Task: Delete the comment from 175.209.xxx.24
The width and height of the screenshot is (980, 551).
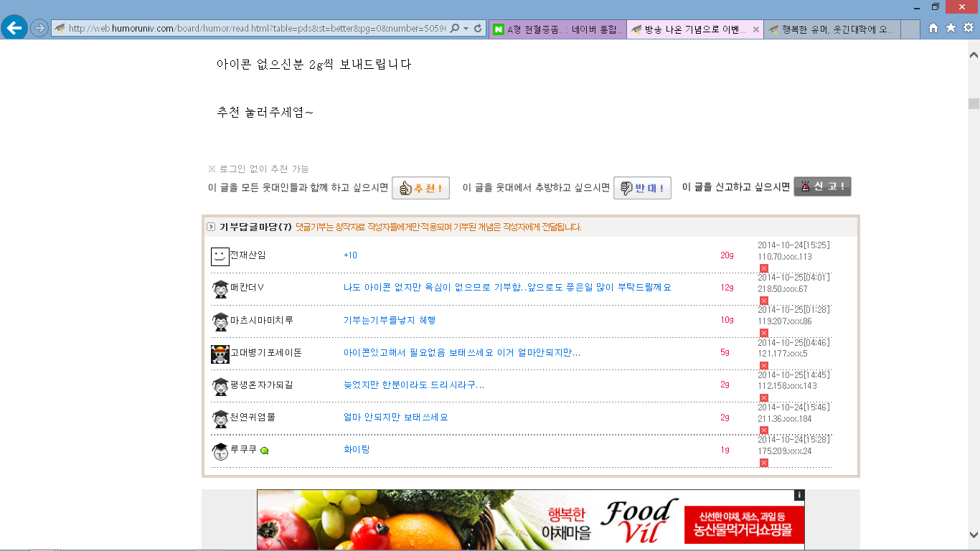Action: coord(764,463)
